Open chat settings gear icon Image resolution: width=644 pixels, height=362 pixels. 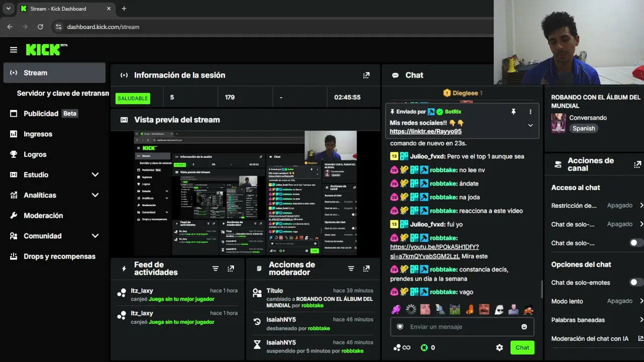coord(500,347)
